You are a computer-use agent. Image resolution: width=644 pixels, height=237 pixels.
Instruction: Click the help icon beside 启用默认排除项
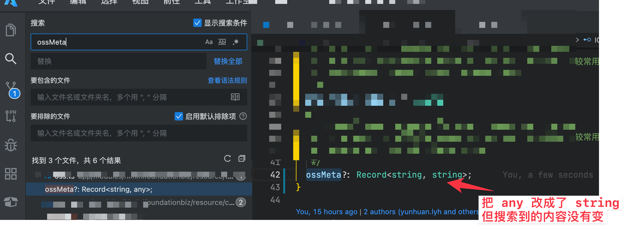(243, 116)
